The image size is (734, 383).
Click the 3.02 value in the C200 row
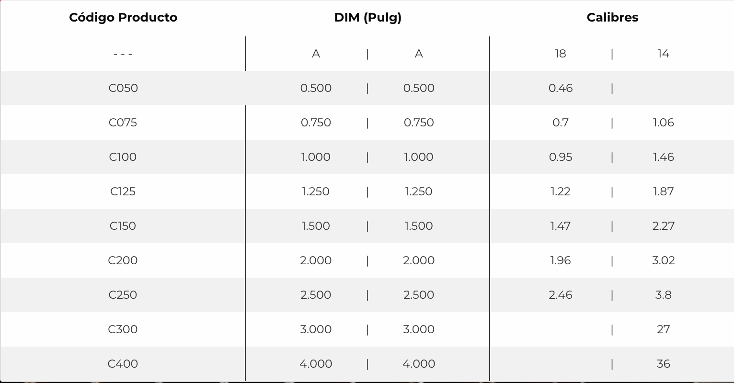pyautogui.click(x=663, y=260)
